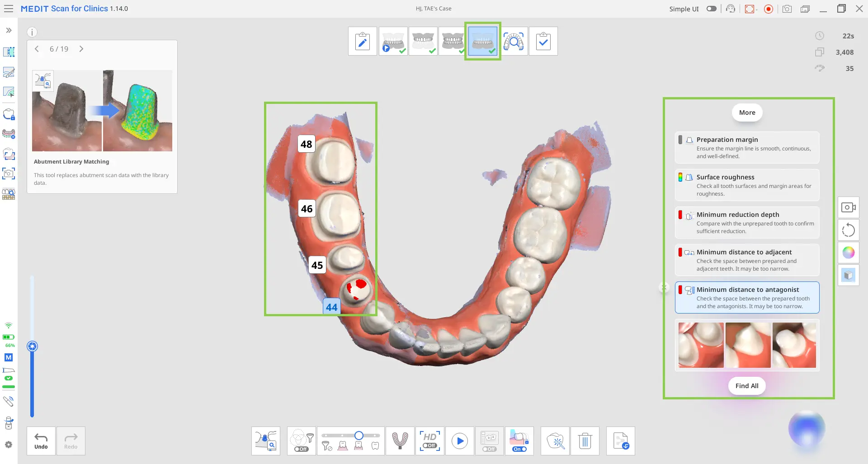Select the smart area selection tool

tap(9, 92)
